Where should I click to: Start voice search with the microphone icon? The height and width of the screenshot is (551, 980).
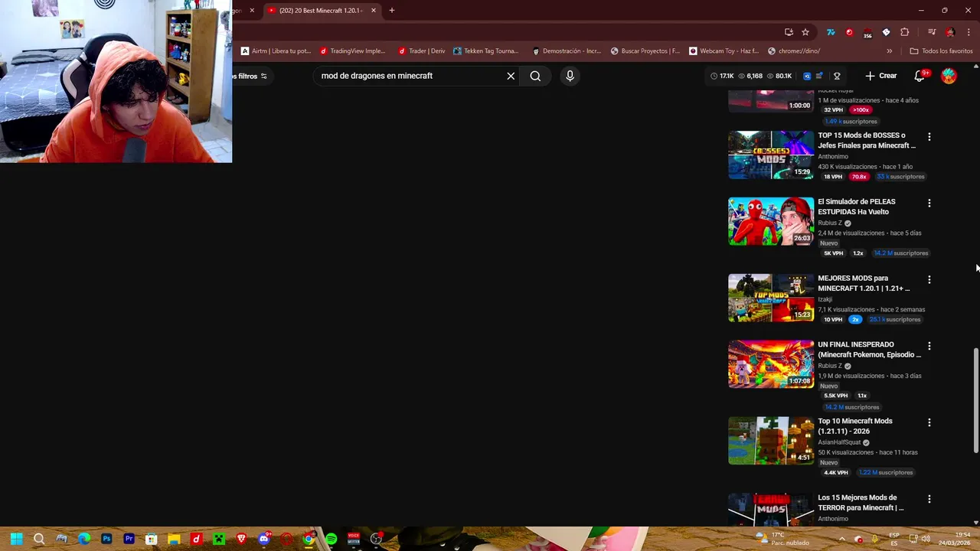pos(570,76)
